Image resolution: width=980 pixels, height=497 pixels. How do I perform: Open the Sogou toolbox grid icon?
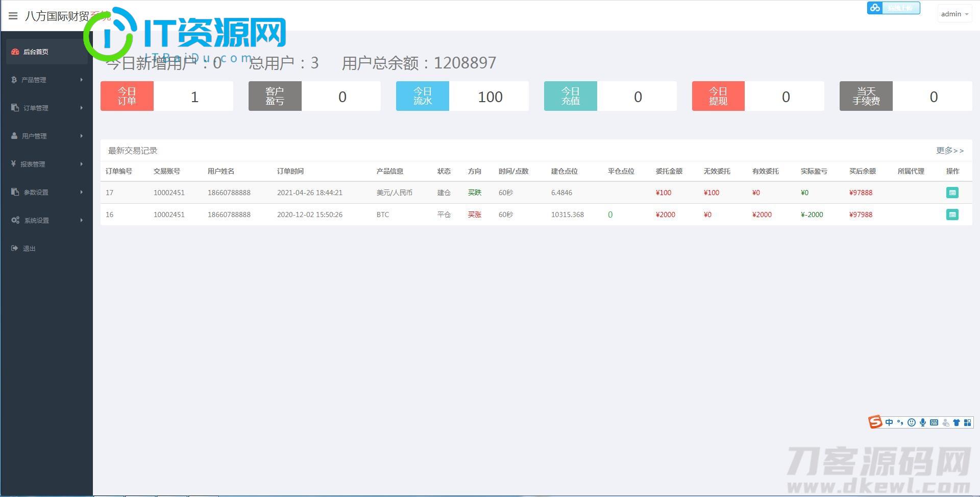point(968,422)
